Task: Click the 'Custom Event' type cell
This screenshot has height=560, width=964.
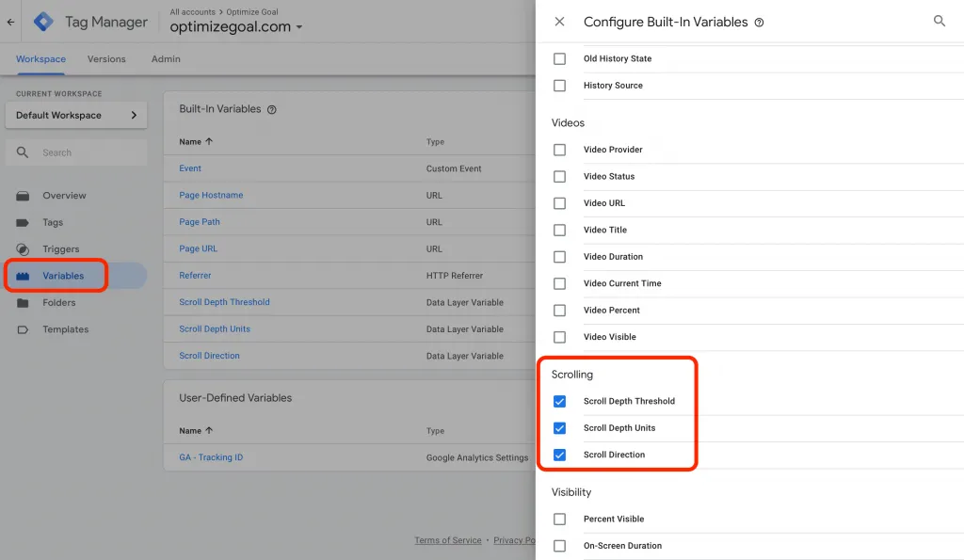Action: 454,168
